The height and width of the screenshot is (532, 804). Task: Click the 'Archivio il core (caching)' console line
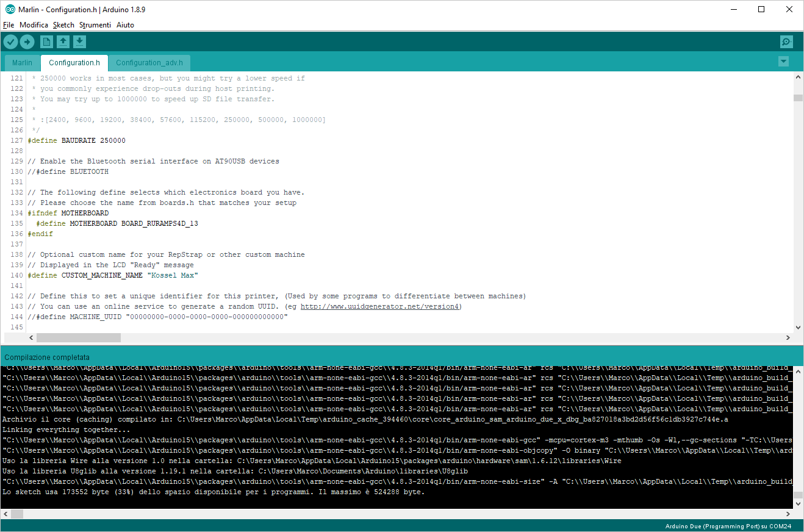(365, 419)
